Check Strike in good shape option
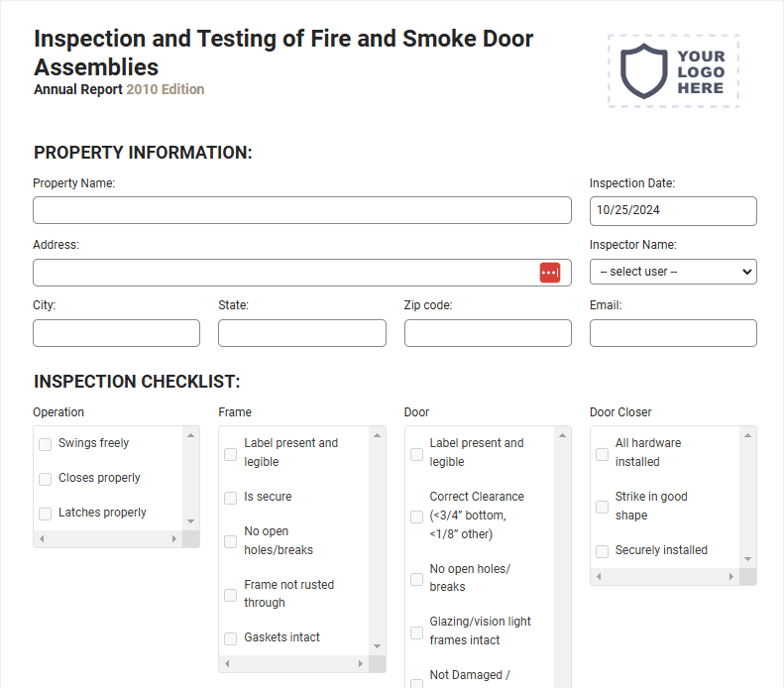The image size is (784, 688). 602,507
